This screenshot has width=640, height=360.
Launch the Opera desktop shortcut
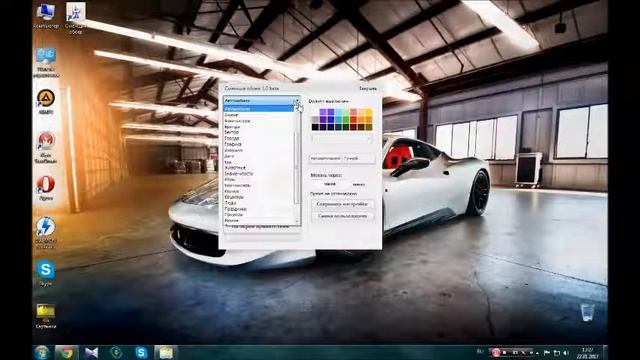pyautogui.click(x=46, y=188)
